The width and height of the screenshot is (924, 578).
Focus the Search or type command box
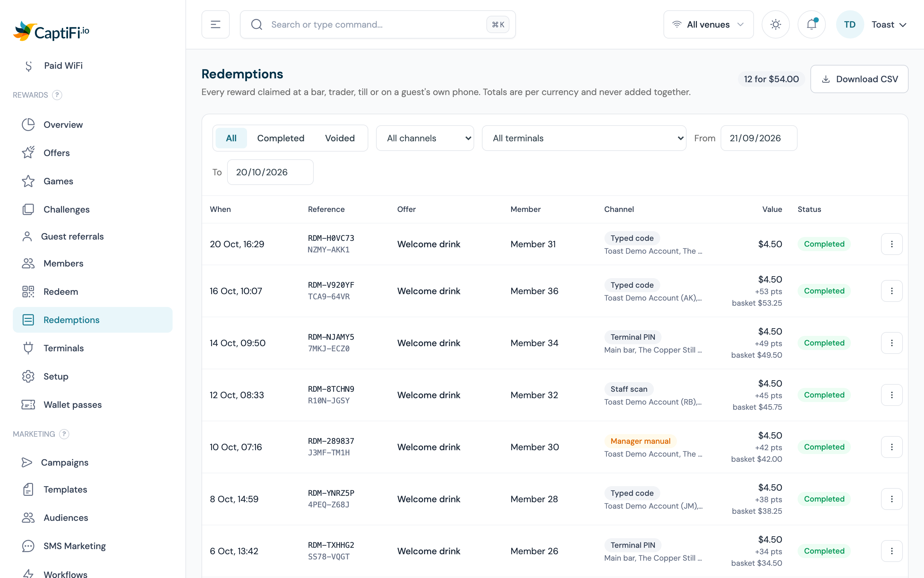click(x=378, y=24)
